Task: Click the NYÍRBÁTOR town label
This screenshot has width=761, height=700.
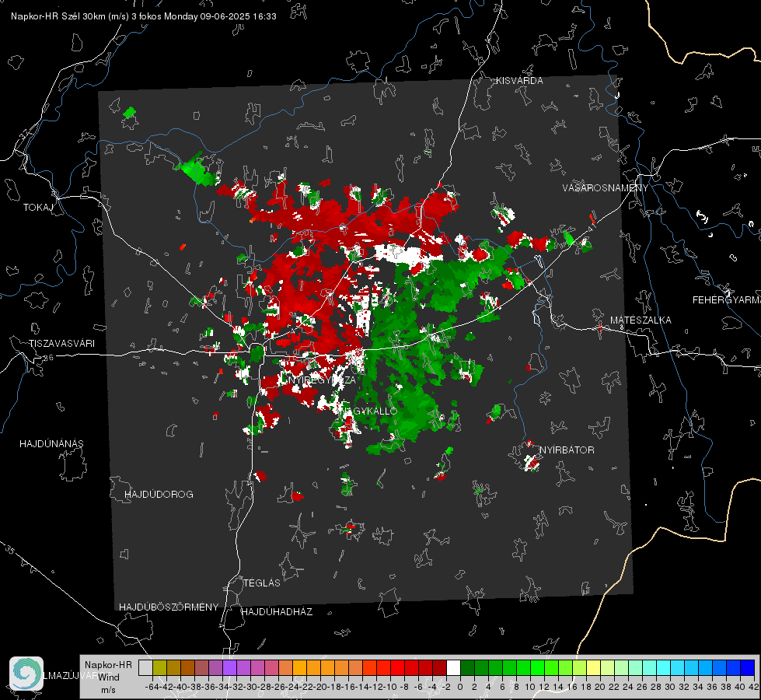Action: coord(567,450)
